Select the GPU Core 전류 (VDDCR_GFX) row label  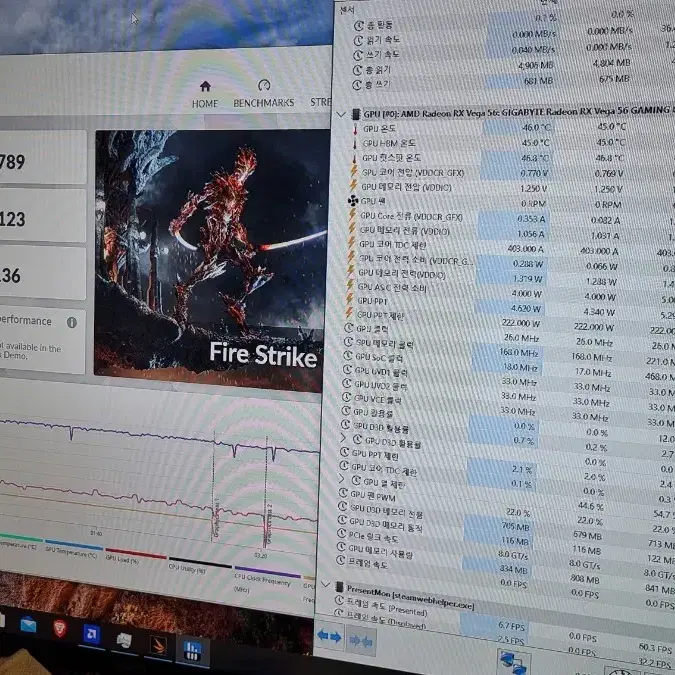[411, 217]
